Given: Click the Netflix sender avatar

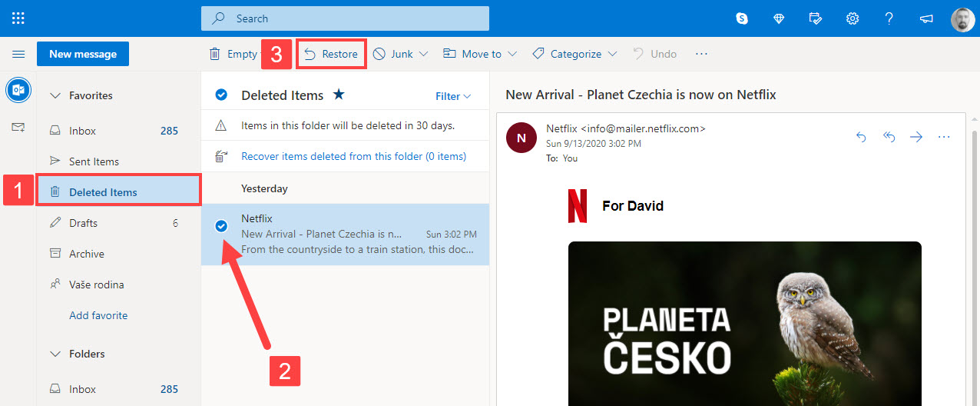Looking at the screenshot, I should pos(521,138).
